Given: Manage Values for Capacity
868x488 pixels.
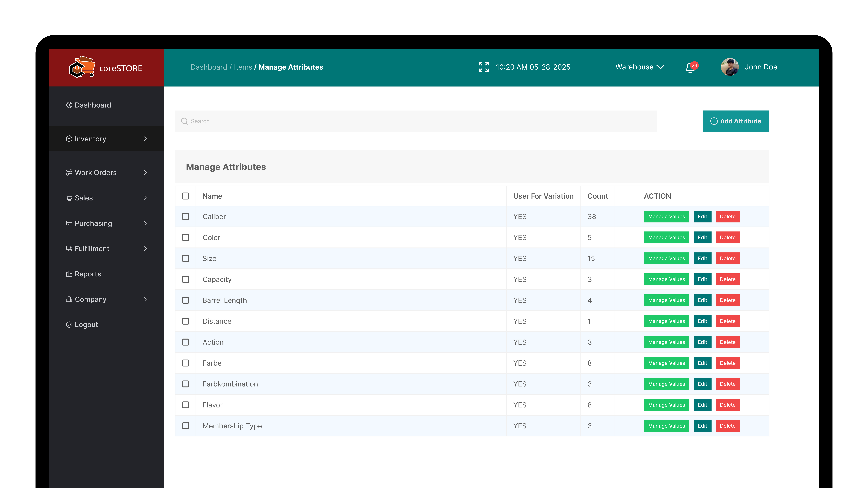Looking at the screenshot, I should click(x=666, y=279).
